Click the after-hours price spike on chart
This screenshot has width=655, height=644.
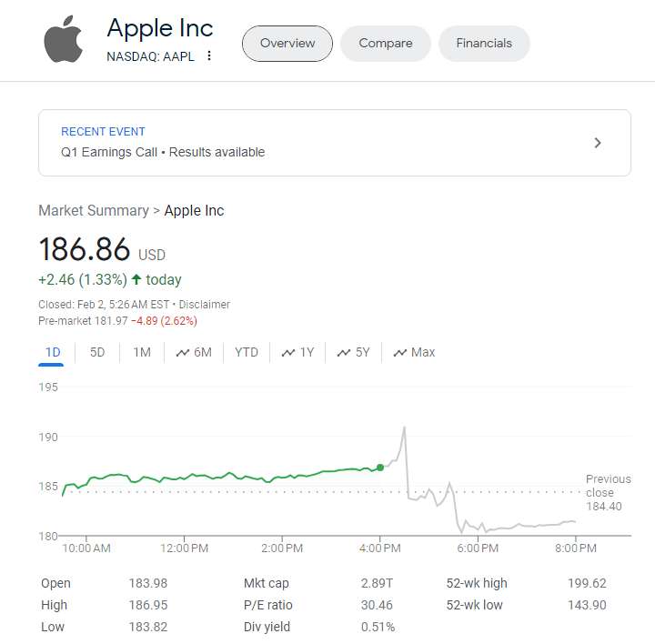coord(404,428)
